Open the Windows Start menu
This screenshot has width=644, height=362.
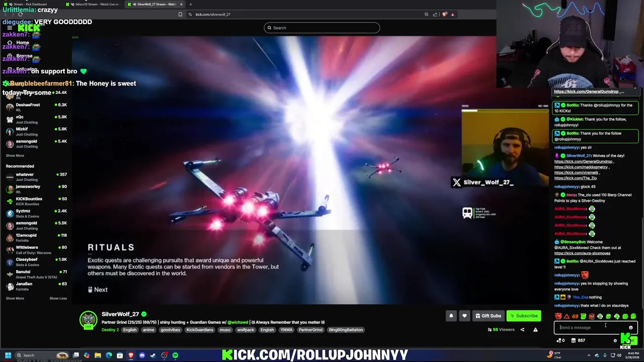(8, 355)
